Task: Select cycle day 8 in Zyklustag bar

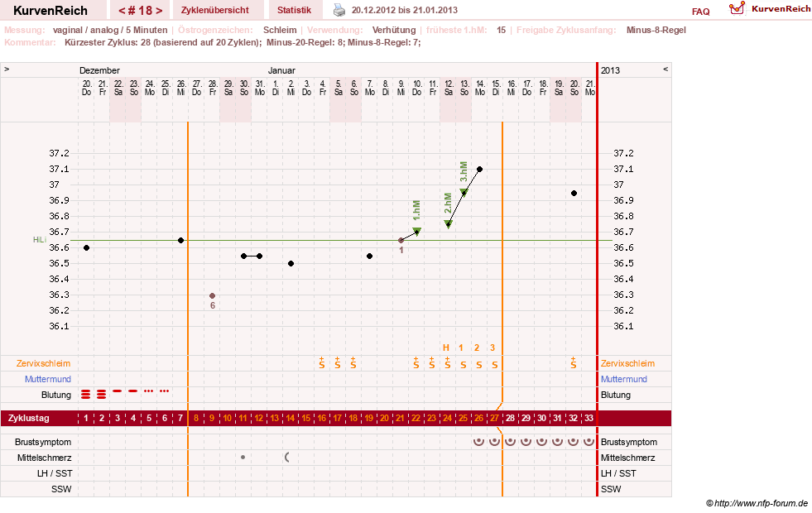Action: coord(195,419)
